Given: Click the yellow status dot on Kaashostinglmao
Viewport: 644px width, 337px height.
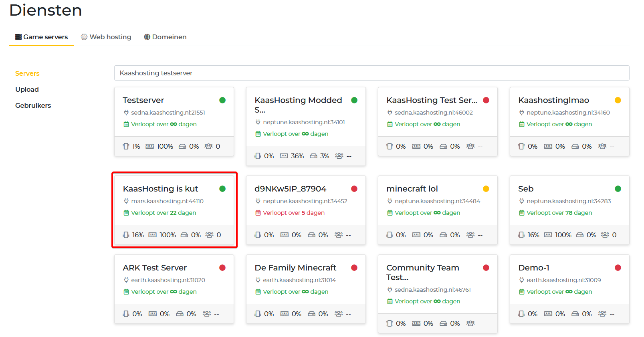Looking at the screenshot, I should (x=618, y=100).
